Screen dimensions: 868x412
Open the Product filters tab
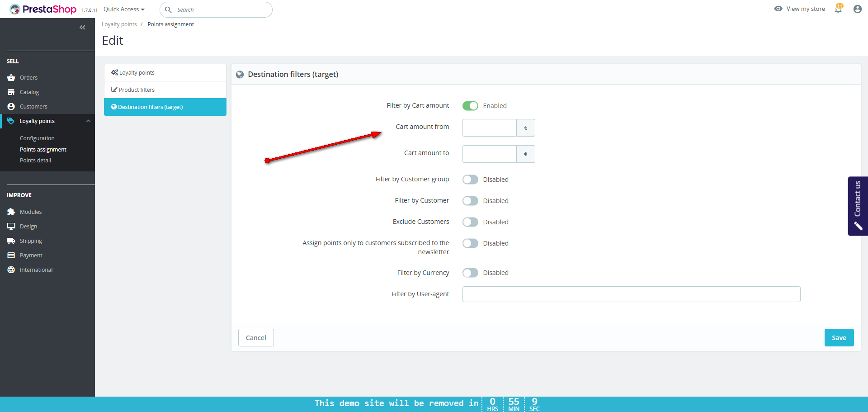click(165, 90)
